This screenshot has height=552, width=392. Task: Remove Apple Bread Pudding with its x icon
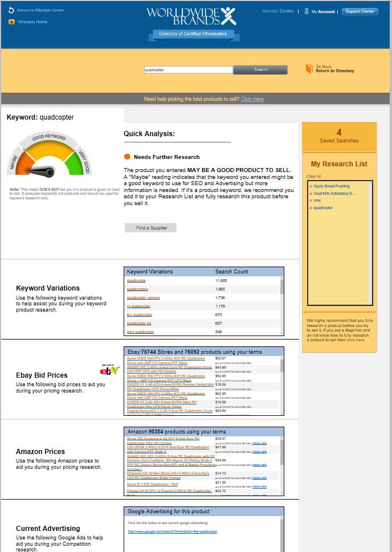click(311, 186)
